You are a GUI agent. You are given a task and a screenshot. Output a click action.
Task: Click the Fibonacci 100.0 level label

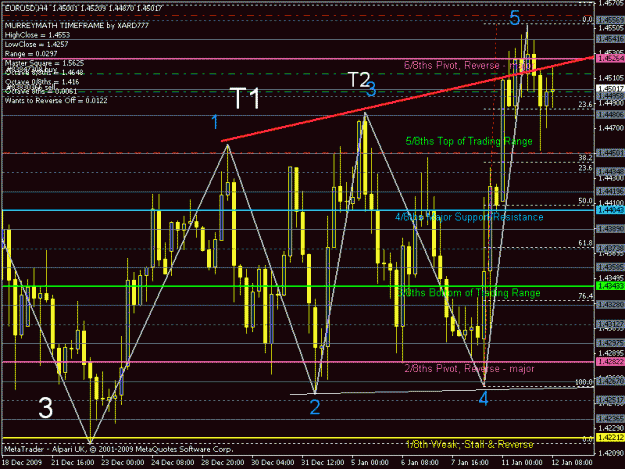click(x=584, y=382)
